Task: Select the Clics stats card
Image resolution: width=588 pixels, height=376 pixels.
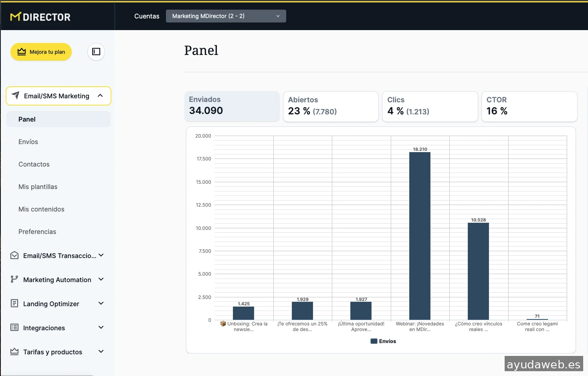Action: (x=430, y=106)
